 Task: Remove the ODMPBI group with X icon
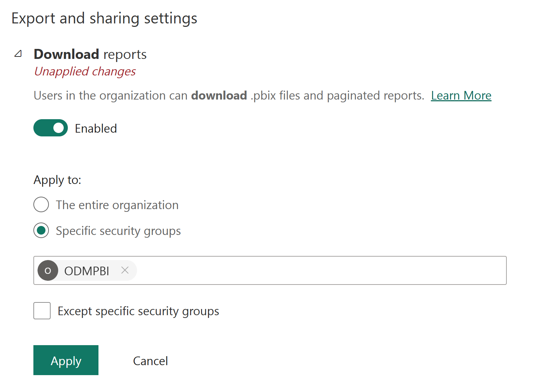125,270
